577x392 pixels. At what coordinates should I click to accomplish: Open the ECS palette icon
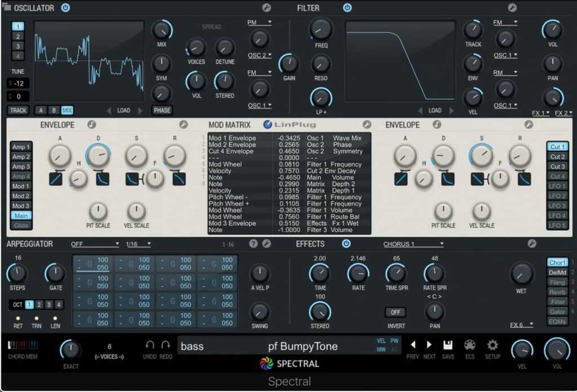[x=470, y=345]
